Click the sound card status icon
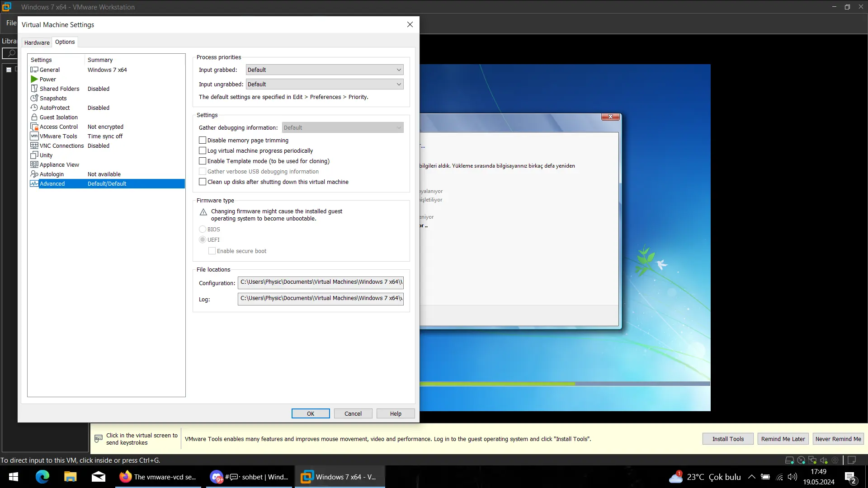 [824, 460]
